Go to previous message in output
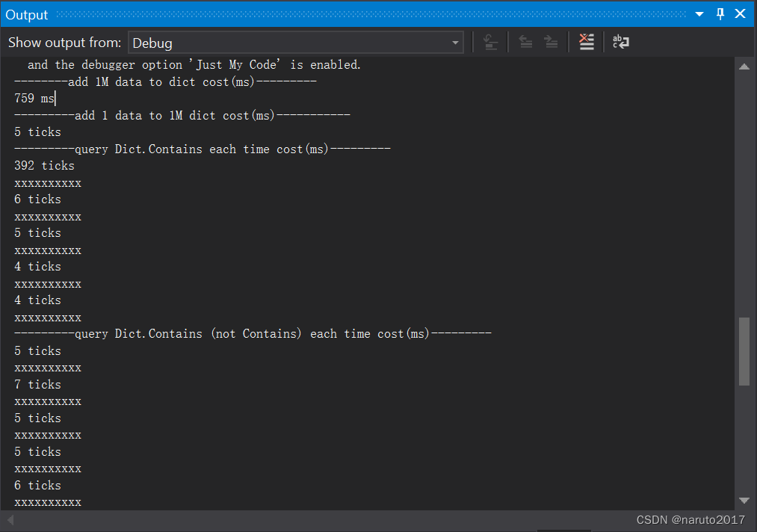757x532 pixels. [525, 42]
